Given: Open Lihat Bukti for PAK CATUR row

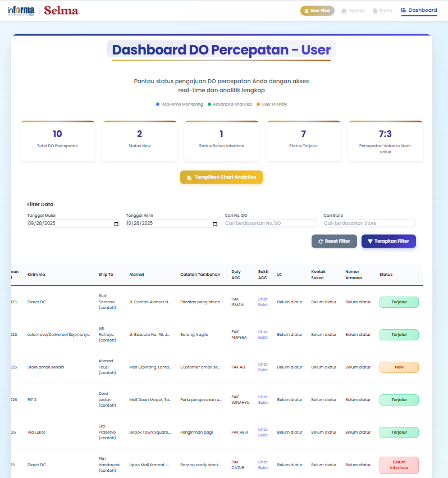Looking at the screenshot, I should click(263, 465).
